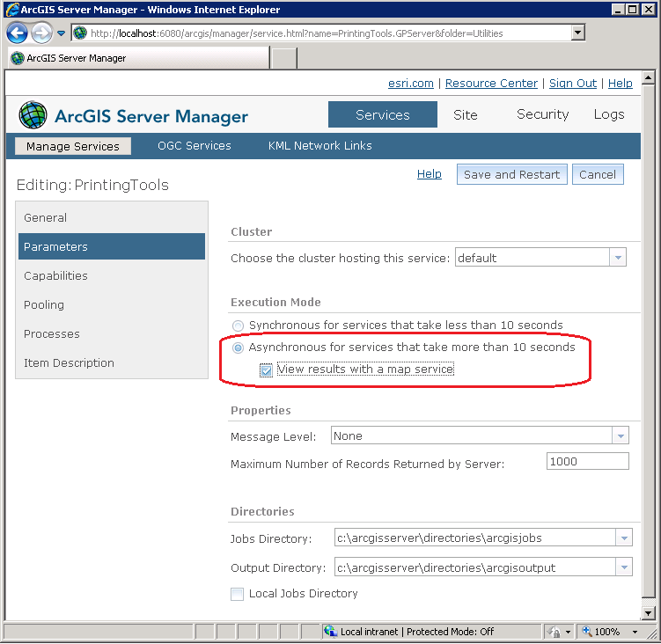
Task: Click the magnifier zoom icon in status bar
Action: click(x=586, y=631)
